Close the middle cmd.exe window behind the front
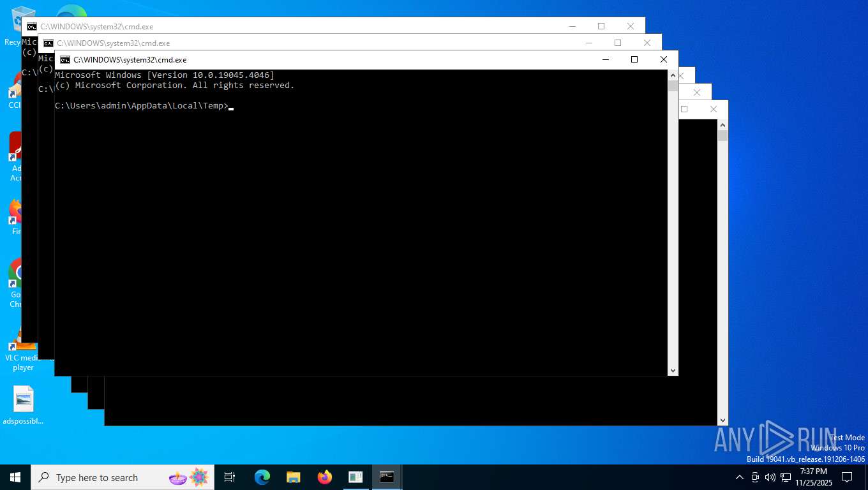This screenshot has width=868, height=490. (647, 43)
